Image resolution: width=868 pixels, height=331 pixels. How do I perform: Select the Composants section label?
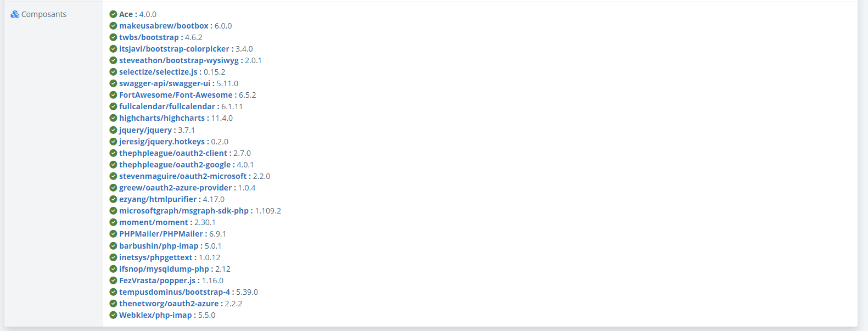44,14
